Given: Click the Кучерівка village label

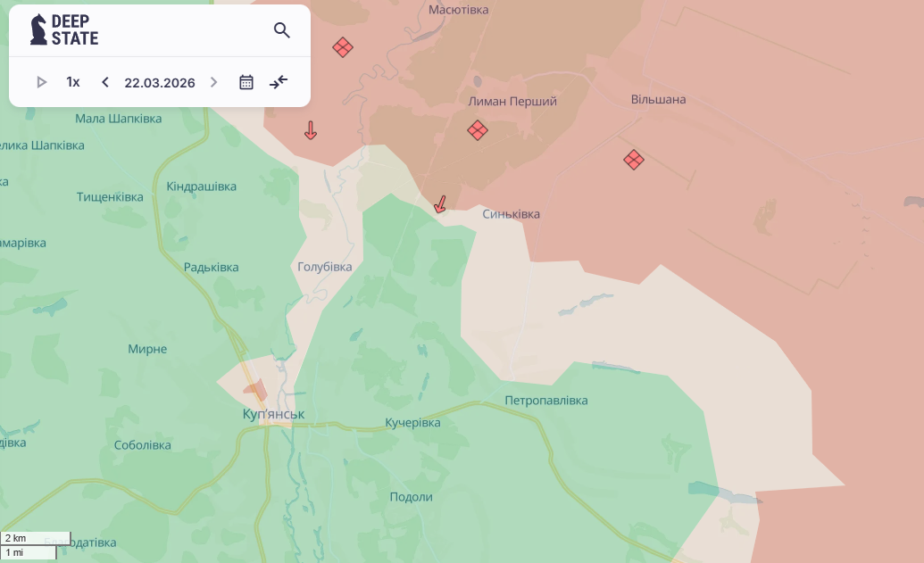Looking at the screenshot, I should coord(412,423).
